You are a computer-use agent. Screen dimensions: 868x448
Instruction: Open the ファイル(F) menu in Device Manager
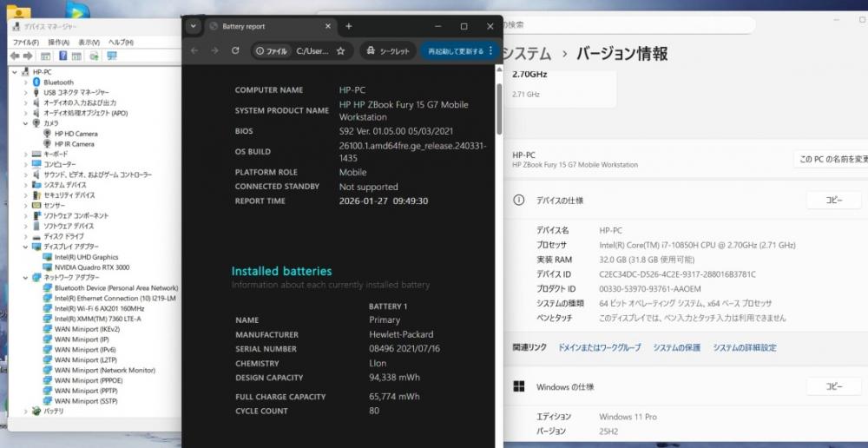click(25, 42)
